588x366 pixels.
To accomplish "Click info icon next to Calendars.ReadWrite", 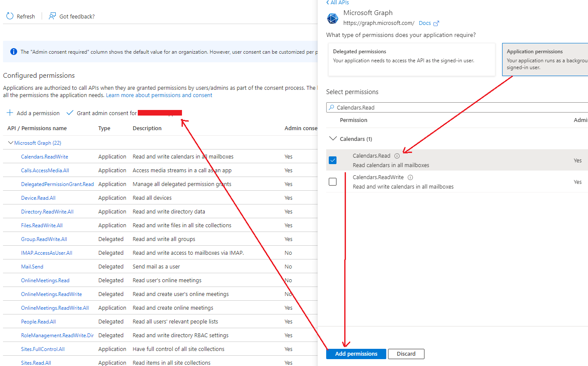I will [410, 177].
